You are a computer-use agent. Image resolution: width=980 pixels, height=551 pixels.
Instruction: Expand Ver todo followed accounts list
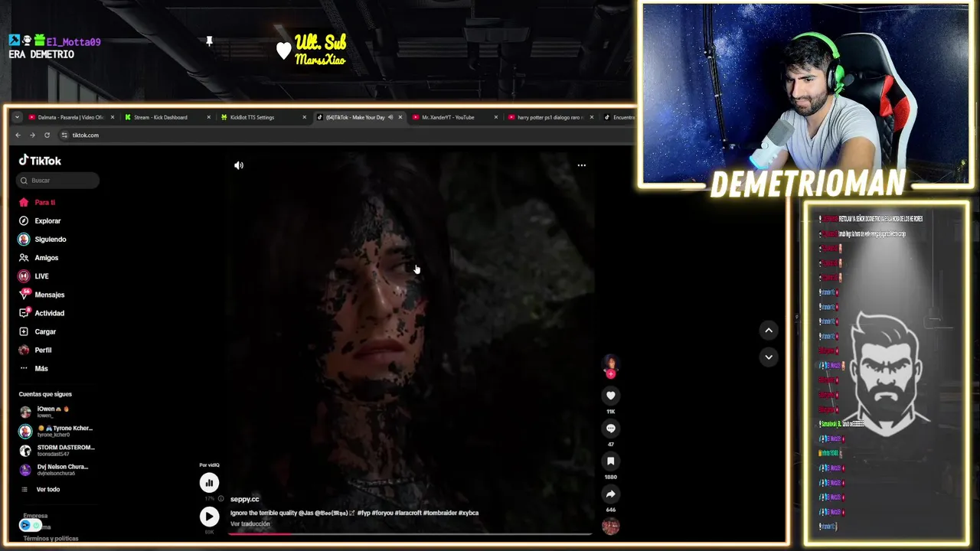(x=41, y=490)
